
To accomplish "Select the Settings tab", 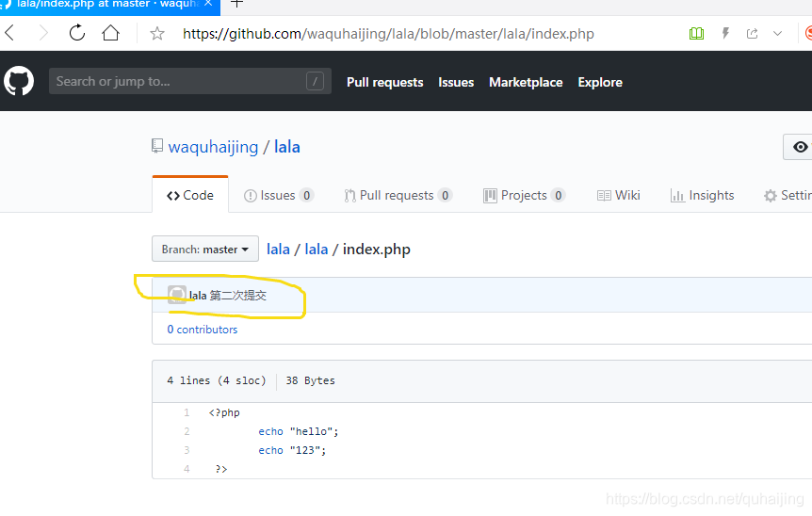I will pos(788,195).
